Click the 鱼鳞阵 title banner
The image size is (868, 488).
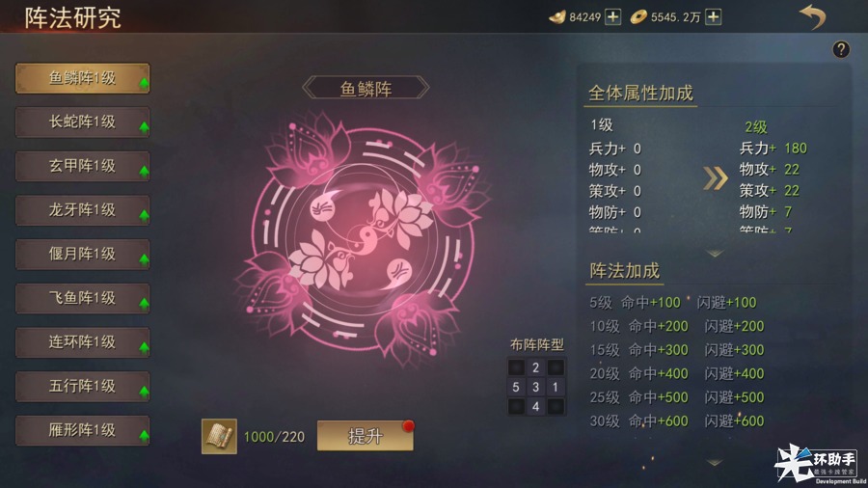click(366, 88)
